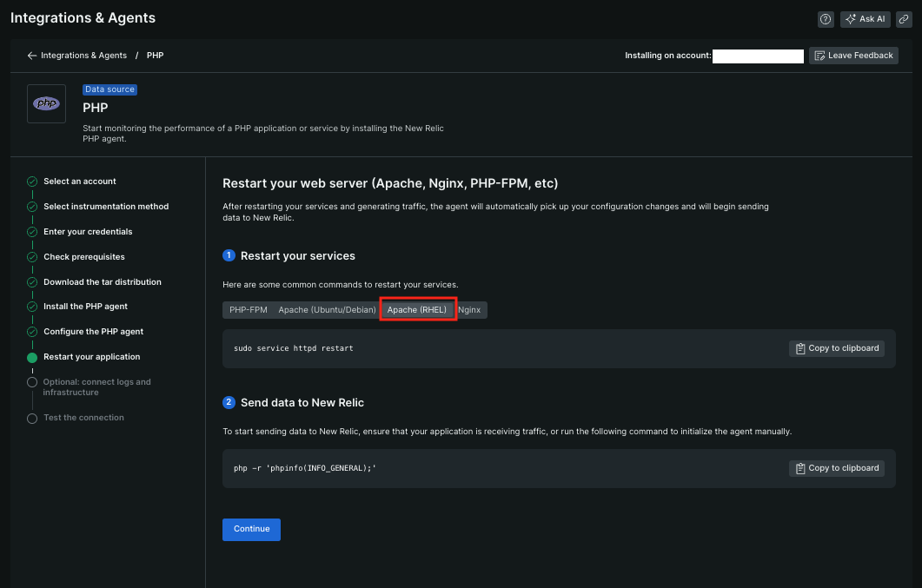Click the empty circle beside Test the connection
Screen dimensions: 922x588
coord(32,419)
